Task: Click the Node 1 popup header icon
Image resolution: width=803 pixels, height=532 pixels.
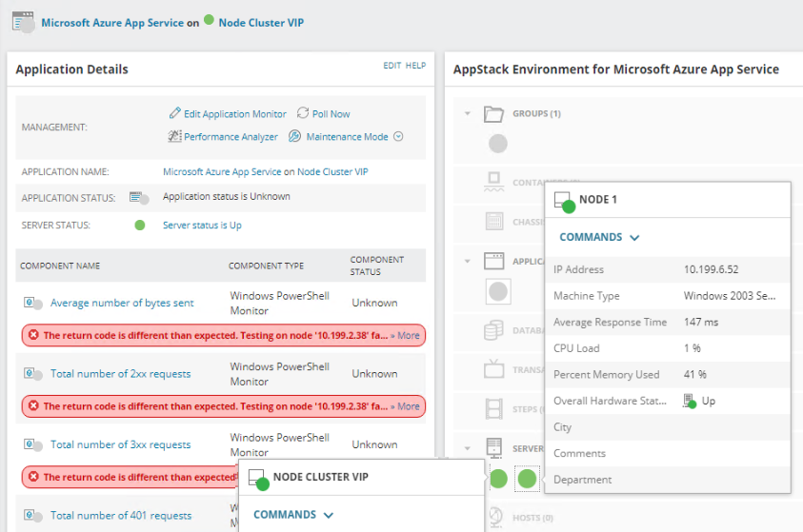Action: (x=565, y=202)
